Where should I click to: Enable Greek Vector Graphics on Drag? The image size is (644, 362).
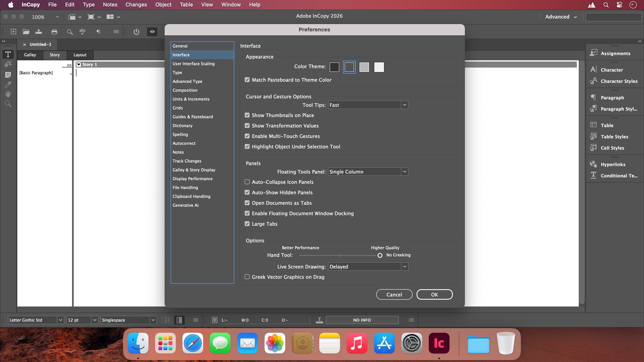click(247, 277)
